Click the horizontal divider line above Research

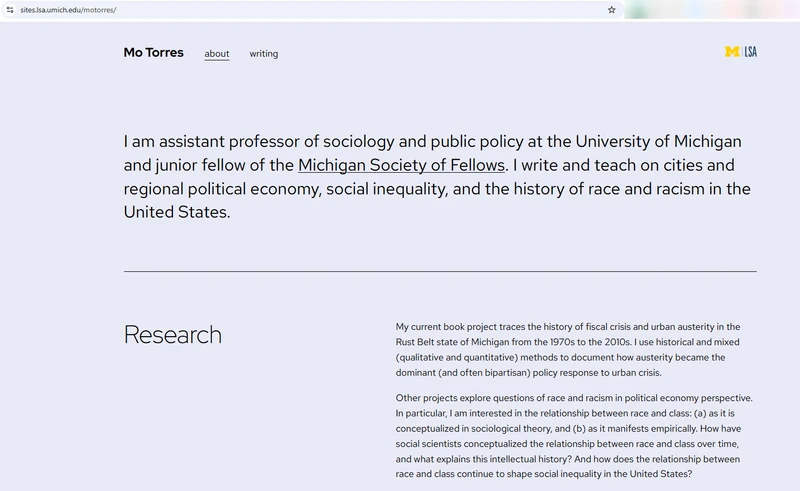(x=440, y=272)
